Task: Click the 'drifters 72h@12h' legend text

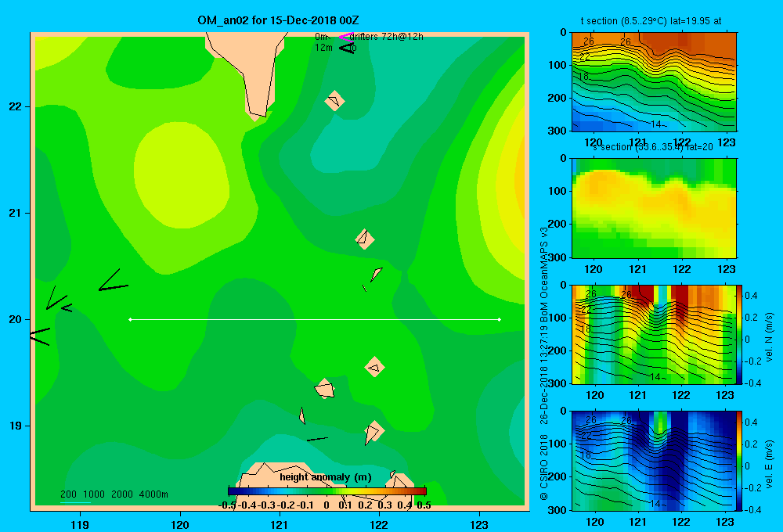Action: (x=387, y=37)
